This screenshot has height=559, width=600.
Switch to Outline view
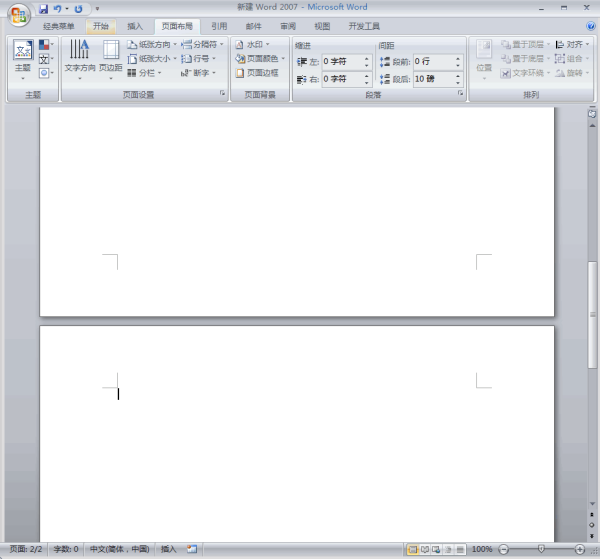tap(448, 550)
